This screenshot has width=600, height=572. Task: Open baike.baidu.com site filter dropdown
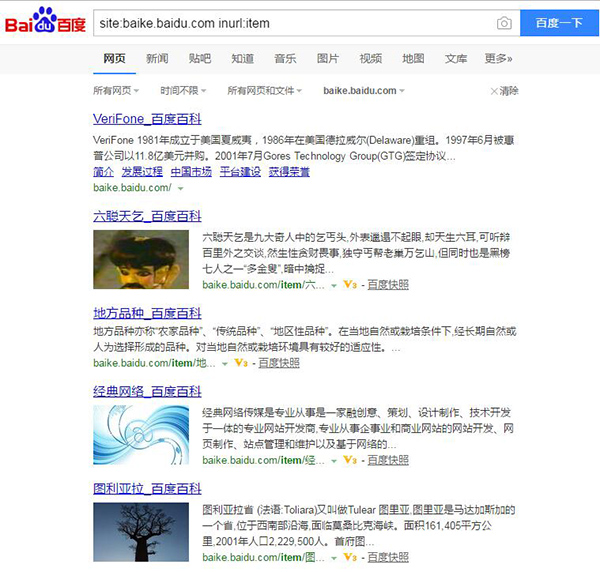(364, 91)
